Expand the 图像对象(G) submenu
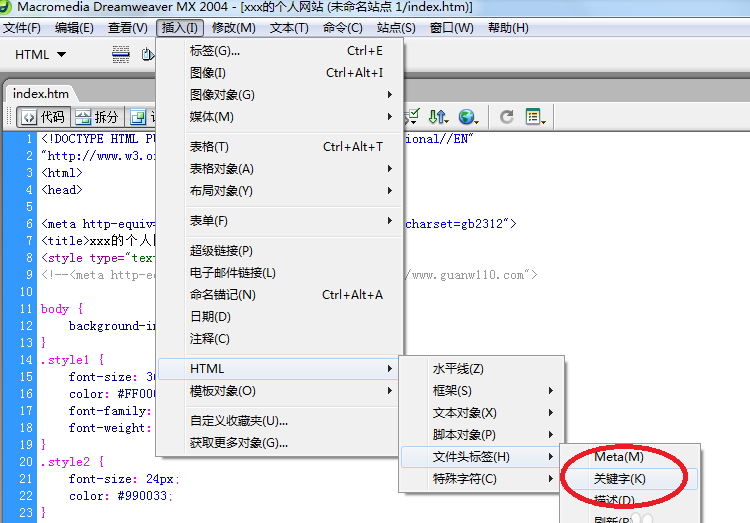The height and width of the screenshot is (523, 750). tap(280, 95)
